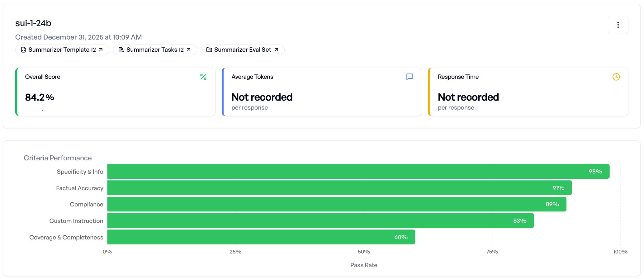Image resolution: width=644 pixels, height=279 pixels.
Task: Open the Summarizer Template 12 link
Action: [62, 50]
